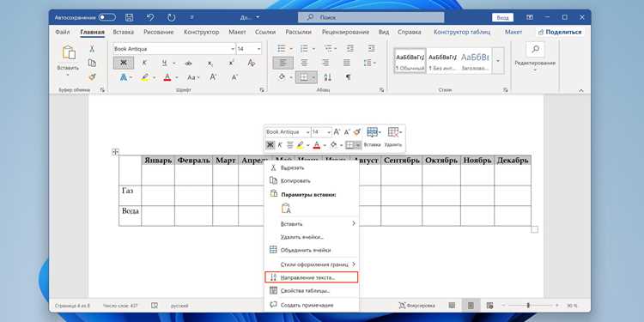
Task: Open the Рецензирование ribbon tab
Action: pyautogui.click(x=345, y=32)
